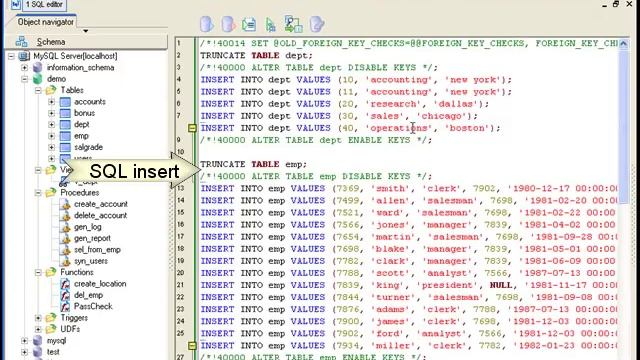Click the line 'TRUNCATE TABLE emp;'
This screenshot has width=640, height=360.
(x=253, y=164)
